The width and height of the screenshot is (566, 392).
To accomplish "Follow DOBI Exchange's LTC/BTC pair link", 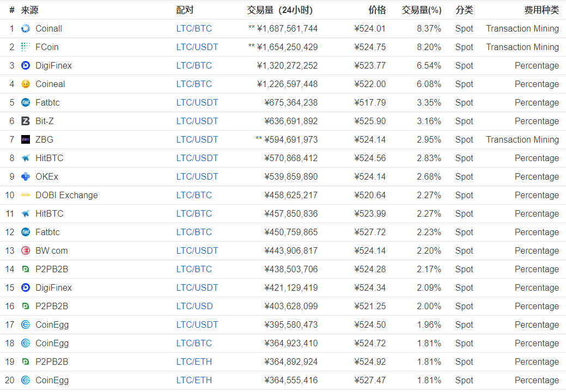I will click(x=194, y=195).
